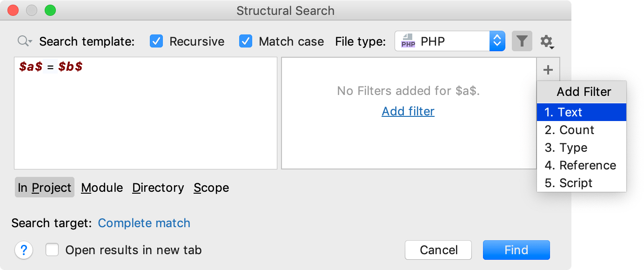644x270 pixels.
Task: Switch to the Directory scope tab
Action: (158, 188)
